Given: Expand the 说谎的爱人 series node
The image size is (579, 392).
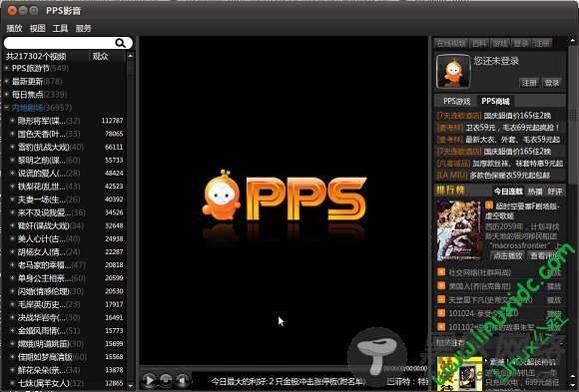Looking at the screenshot, I should pos(13,174).
